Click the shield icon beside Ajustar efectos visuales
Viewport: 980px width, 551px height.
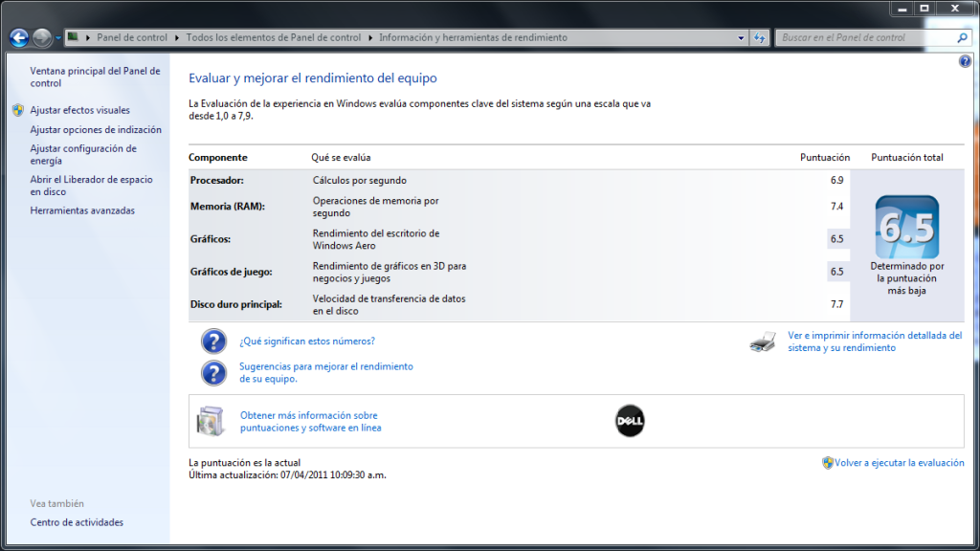18,110
